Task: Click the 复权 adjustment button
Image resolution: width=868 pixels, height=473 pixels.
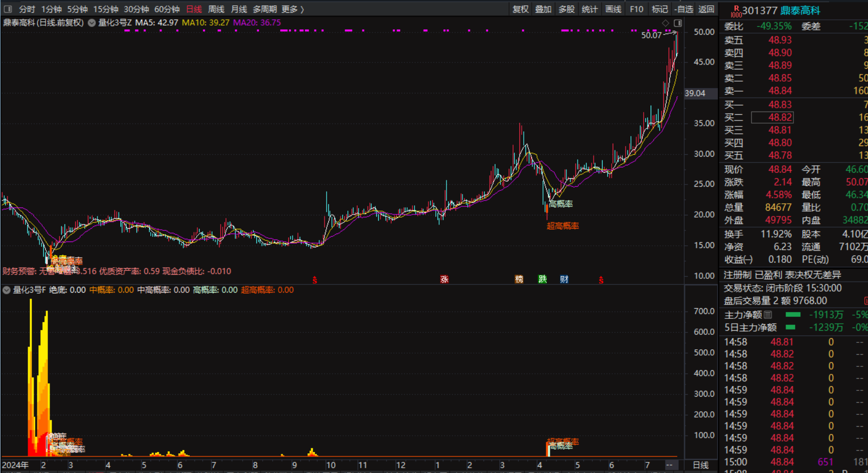Action: tap(520, 9)
